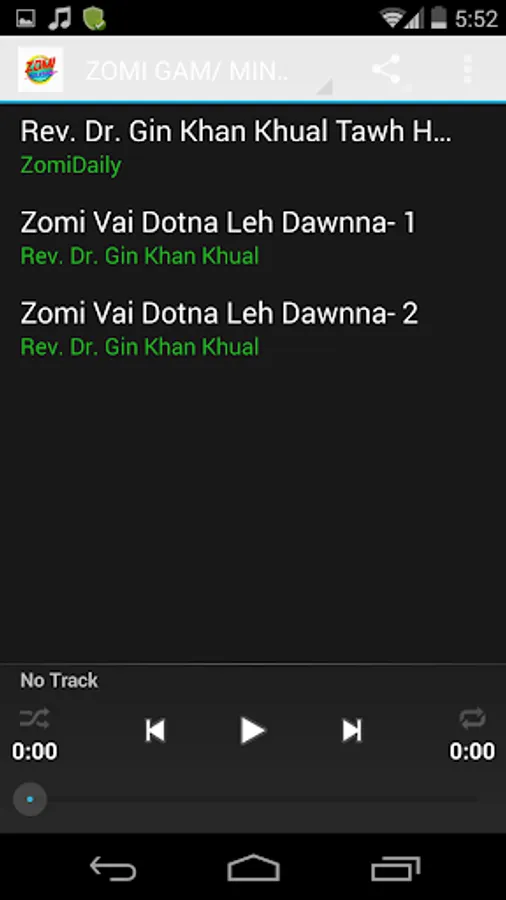Toggle shuffle mode
This screenshot has width=506, height=900.
pyautogui.click(x=34, y=718)
